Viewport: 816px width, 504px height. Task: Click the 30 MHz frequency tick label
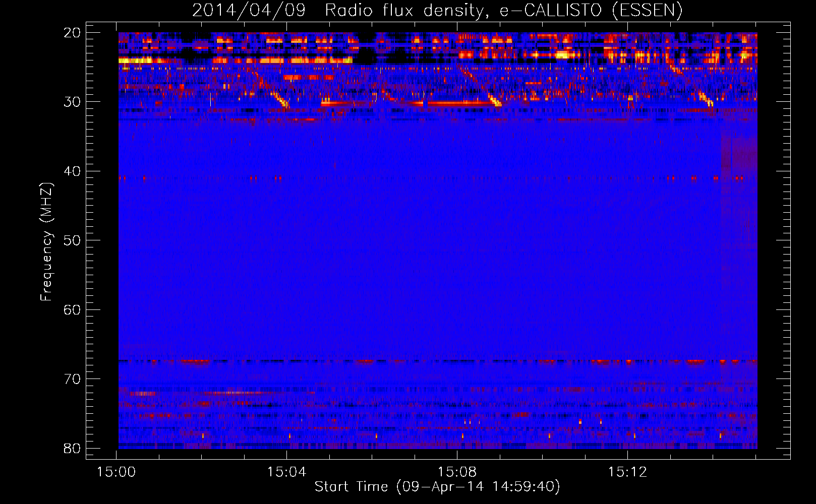pyautogui.click(x=72, y=102)
